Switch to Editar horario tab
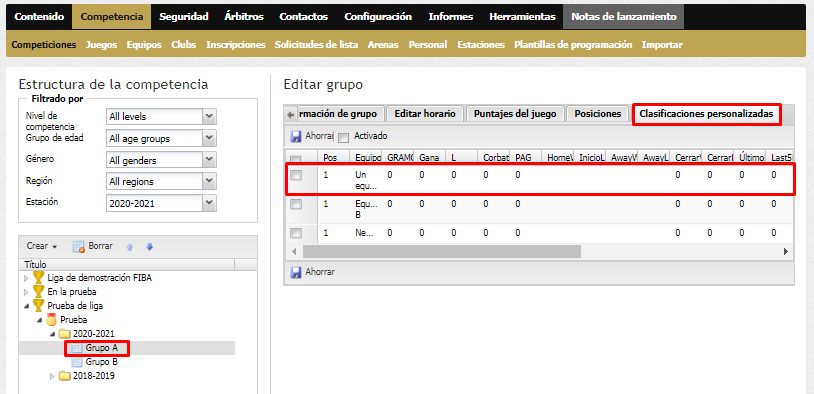 (425, 114)
